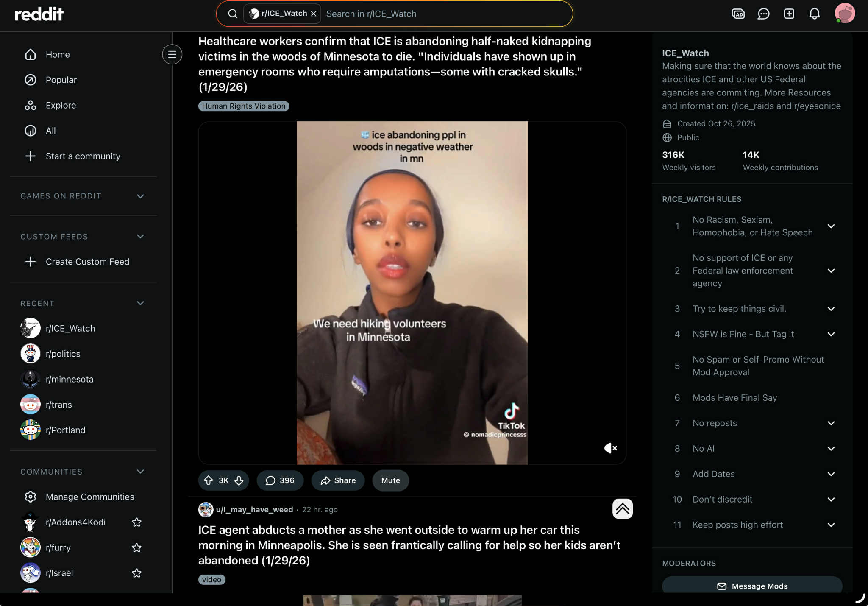868x606 pixels.
Task: Collapse the Recent section
Action: click(x=140, y=303)
